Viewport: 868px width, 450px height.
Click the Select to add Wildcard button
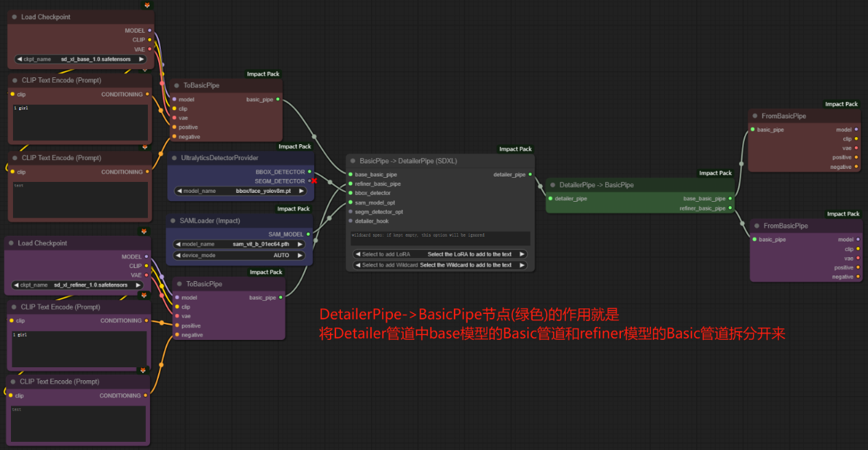tap(439, 265)
